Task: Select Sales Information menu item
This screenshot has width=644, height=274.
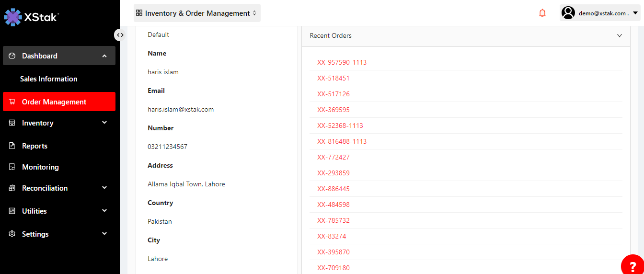Action: [x=48, y=79]
